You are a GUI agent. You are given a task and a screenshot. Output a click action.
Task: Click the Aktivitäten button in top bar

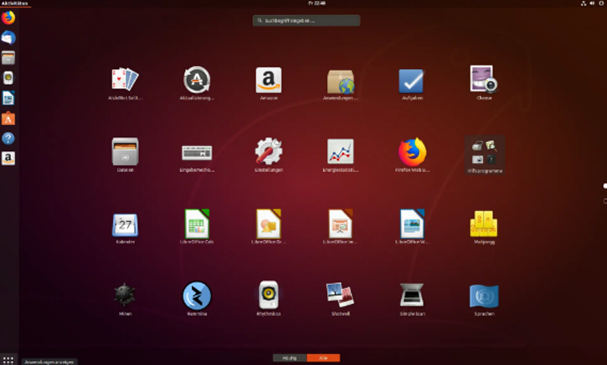pyautogui.click(x=14, y=3)
